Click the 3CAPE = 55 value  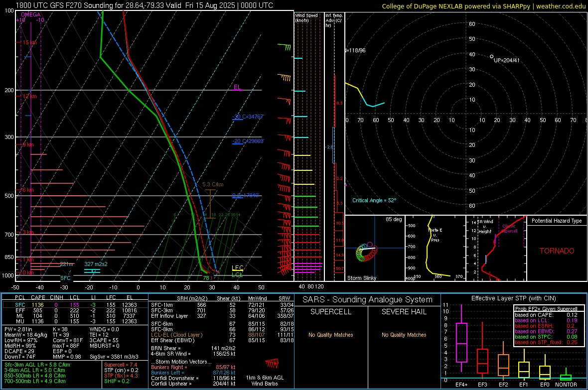(x=104, y=340)
